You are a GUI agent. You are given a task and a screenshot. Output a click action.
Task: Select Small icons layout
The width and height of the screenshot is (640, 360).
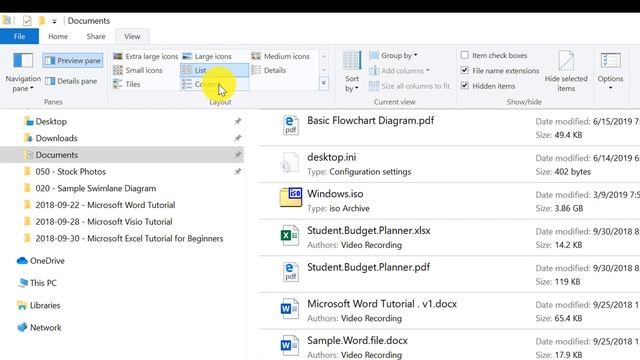point(138,70)
